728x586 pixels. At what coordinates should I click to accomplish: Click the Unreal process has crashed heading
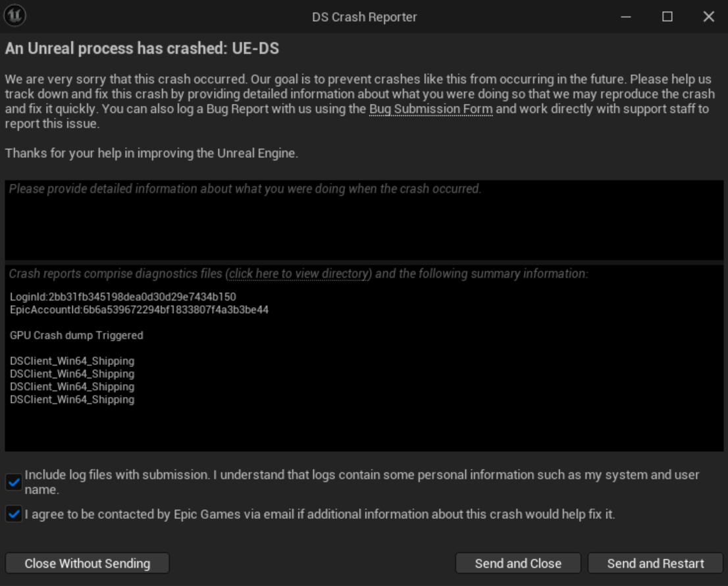[142, 49]
